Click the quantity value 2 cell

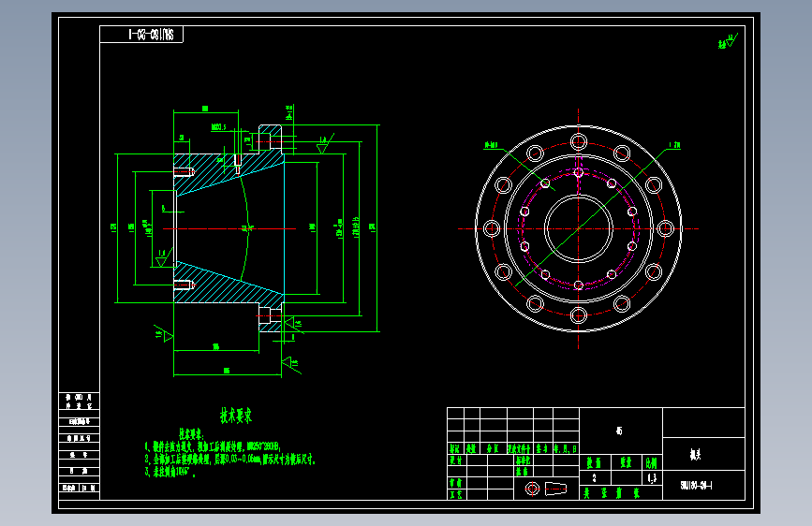click(594, 478)
